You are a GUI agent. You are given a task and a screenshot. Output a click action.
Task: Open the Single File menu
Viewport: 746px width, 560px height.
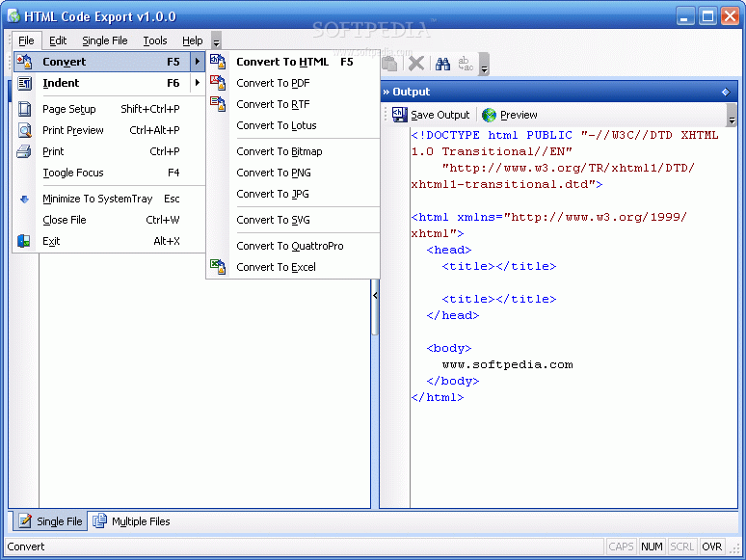[x=105, y=40]
